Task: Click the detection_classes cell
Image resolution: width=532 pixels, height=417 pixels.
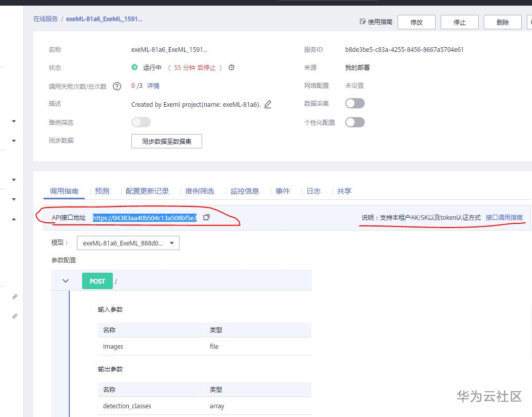Action: tap(127, 406)
